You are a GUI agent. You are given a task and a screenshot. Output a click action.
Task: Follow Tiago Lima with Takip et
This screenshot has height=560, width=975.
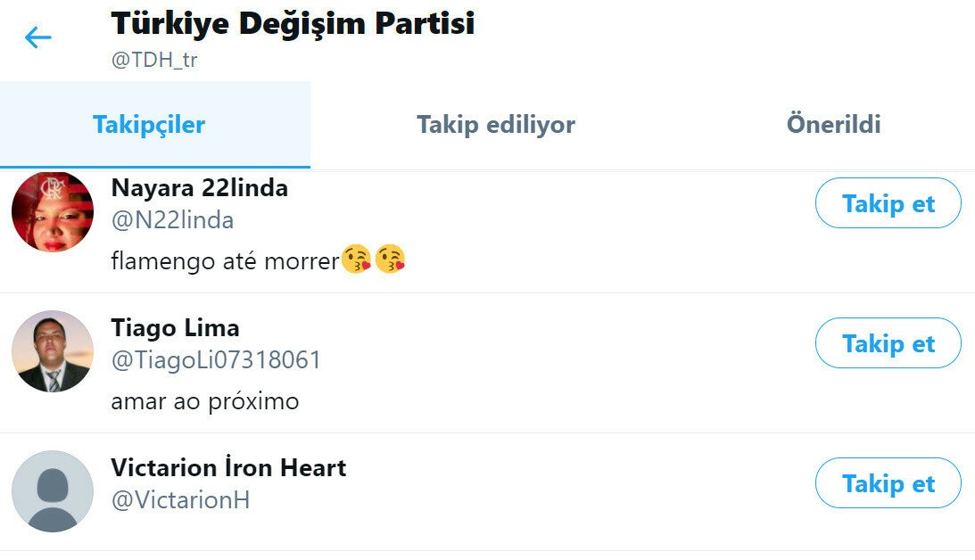click(x=888, y=344)
